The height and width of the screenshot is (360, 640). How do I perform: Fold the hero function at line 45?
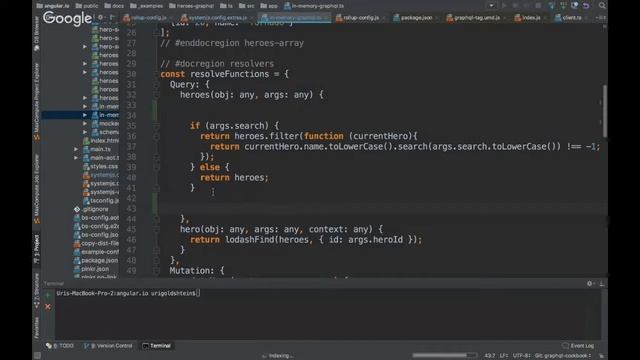coord(156,229)
